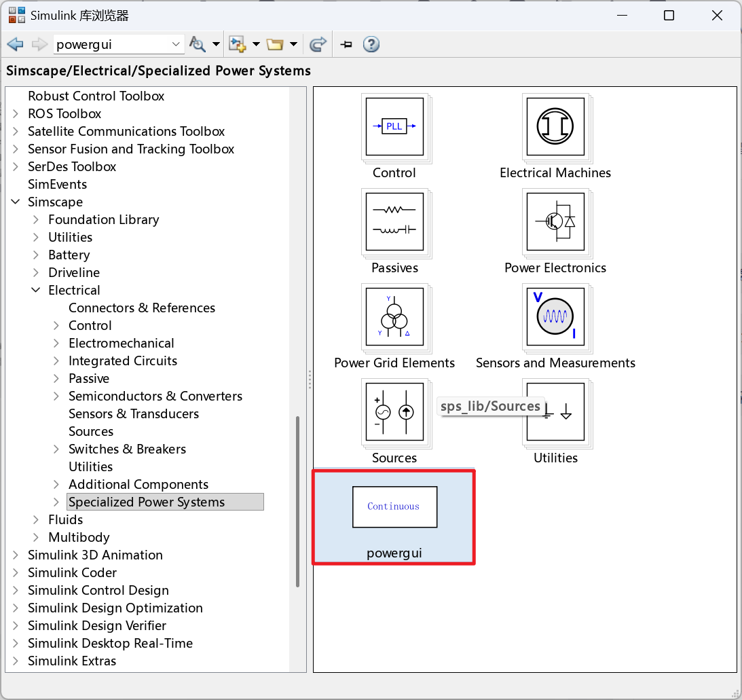Expand the ROS Toolbox node
The image size is (742, 700).
click(x=16, y=114)
